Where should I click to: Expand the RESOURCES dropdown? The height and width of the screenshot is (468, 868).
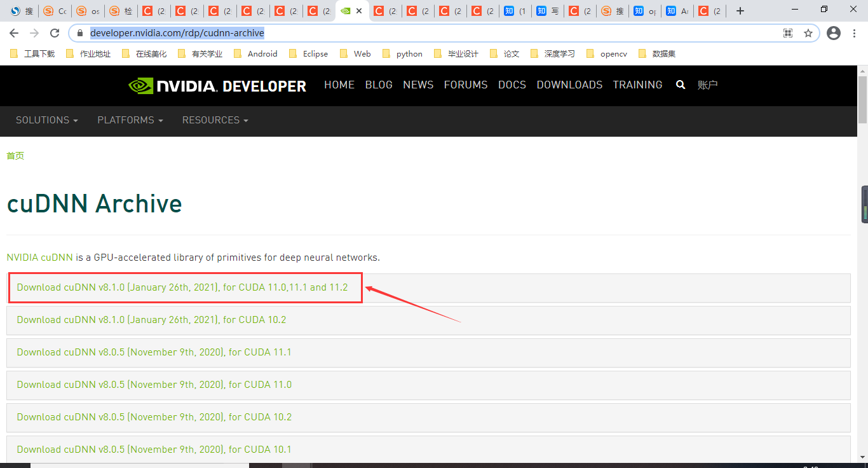coord(215,120)
